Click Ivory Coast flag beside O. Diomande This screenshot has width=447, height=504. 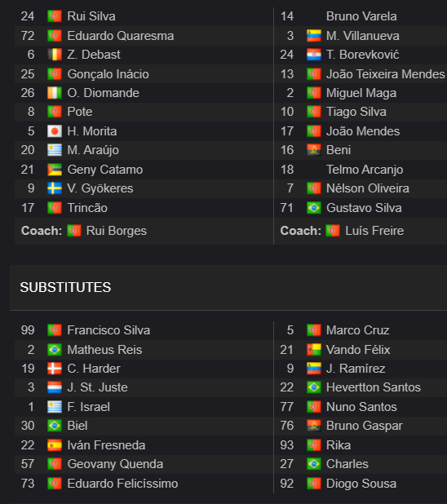pyautogui.click(x=55, y=93)
